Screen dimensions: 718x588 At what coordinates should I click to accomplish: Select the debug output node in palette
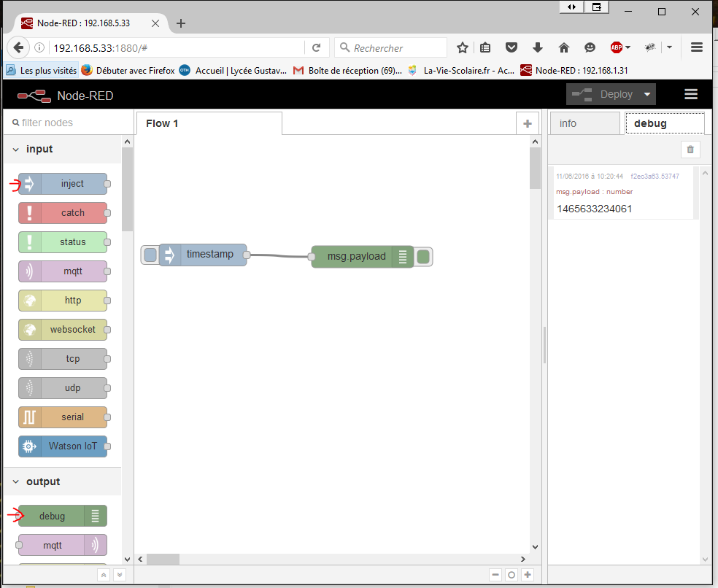(x=63, y=516)
